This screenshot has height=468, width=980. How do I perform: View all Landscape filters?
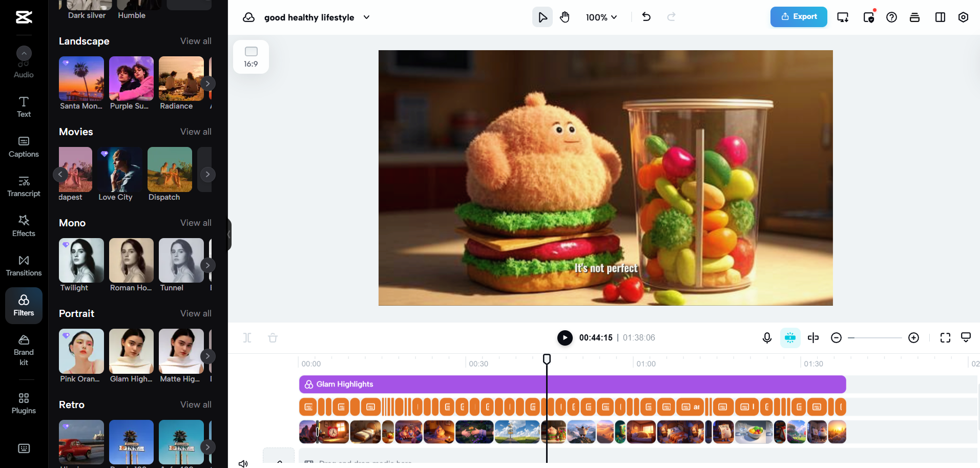[196, 41]
